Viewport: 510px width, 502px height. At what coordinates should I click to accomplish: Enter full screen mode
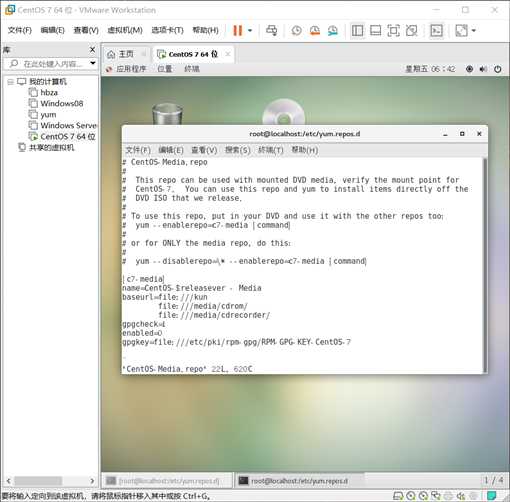point(393,31)
